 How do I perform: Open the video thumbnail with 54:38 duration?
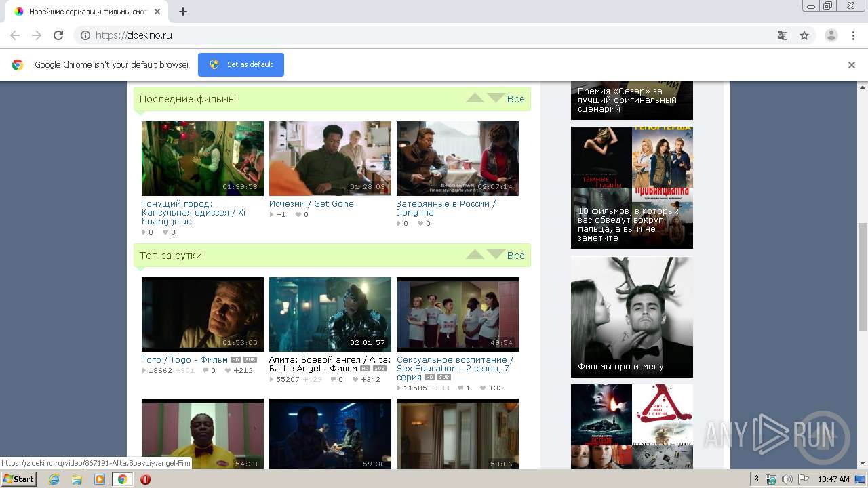203,434
